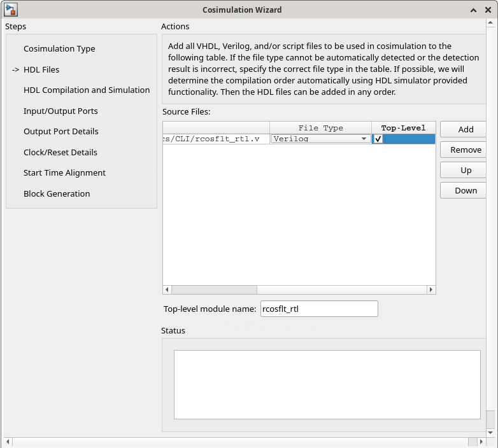Select HDL Compilation and Simulation step
This screenshot has height=448, width=498.
[87, 90]
